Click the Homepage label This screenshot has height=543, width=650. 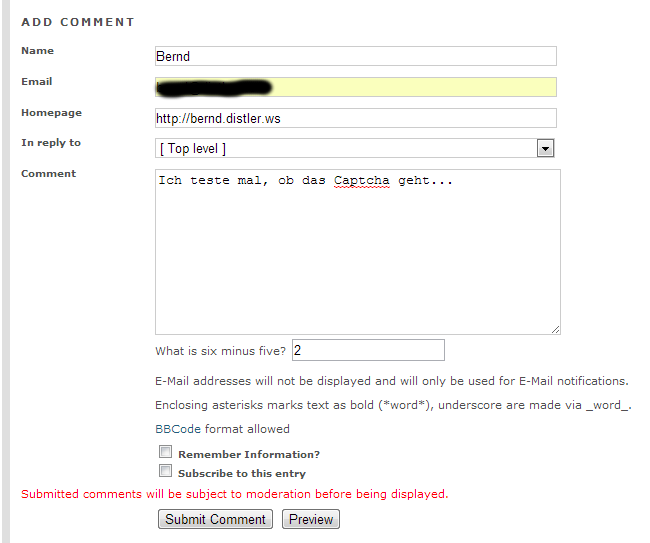pyautogui.click(x=51, y=113)
